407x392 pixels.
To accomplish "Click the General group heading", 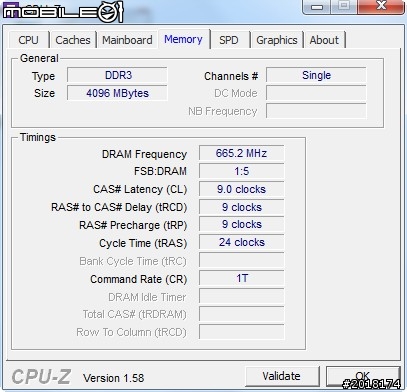I will point(39,58).
